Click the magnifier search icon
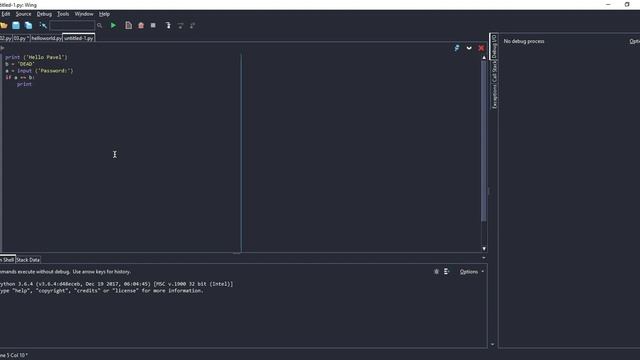Screen dimensions: 640x360 [x=99, y=25]
